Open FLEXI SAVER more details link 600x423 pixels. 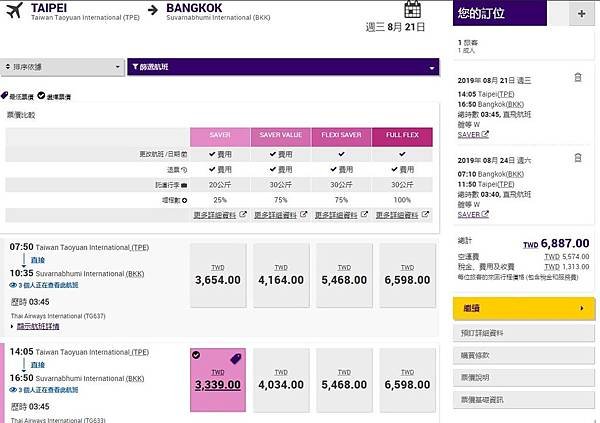click(341, 215)
